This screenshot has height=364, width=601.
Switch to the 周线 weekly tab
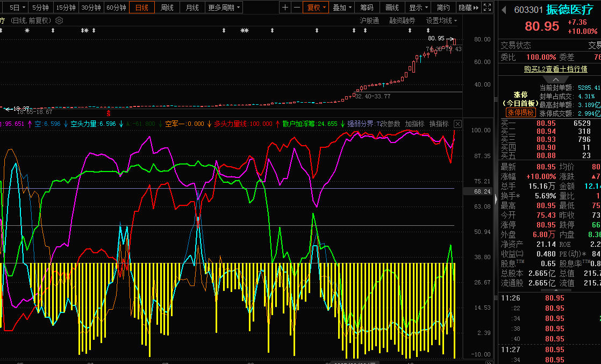[x=167, y=8]
